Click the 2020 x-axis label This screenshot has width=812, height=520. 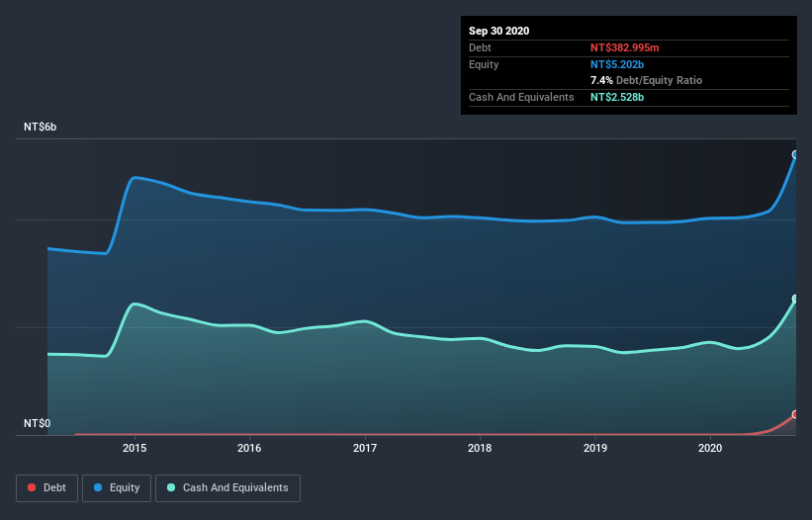710,448
